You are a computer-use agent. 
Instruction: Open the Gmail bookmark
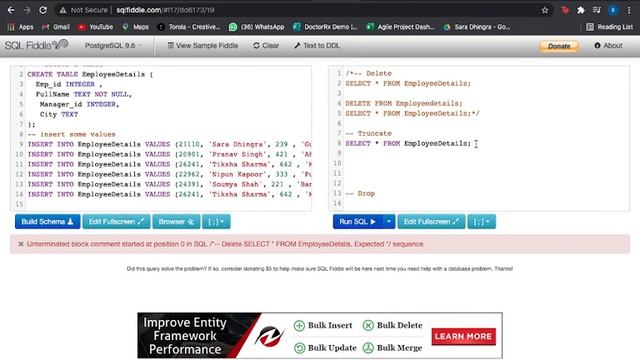pyautogui.click(x=56, y=27)
